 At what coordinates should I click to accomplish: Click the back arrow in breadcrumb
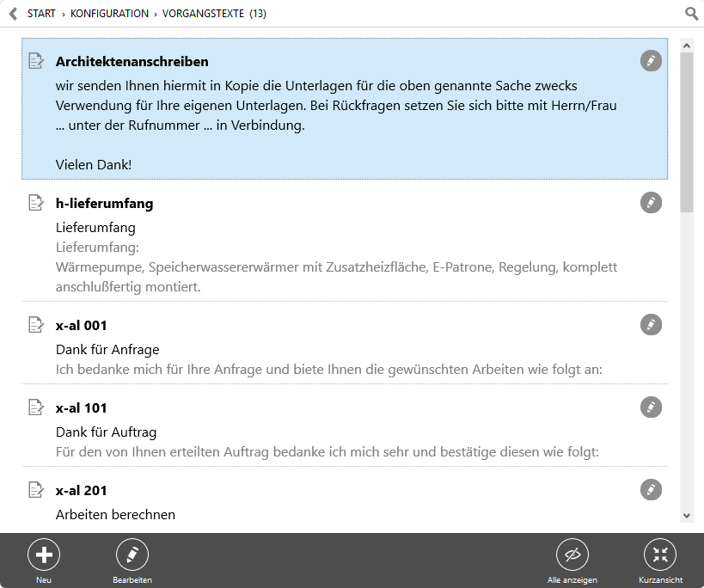pos(14,14)
